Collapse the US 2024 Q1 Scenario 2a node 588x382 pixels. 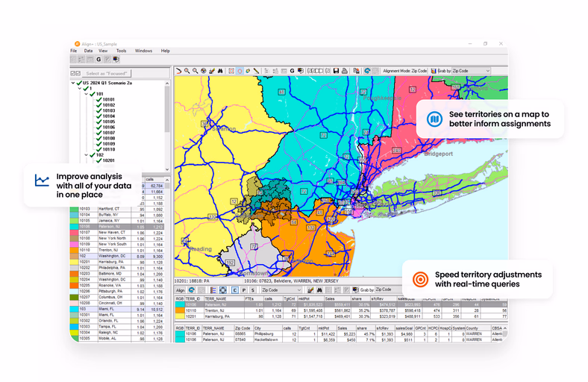click(73, 83)
